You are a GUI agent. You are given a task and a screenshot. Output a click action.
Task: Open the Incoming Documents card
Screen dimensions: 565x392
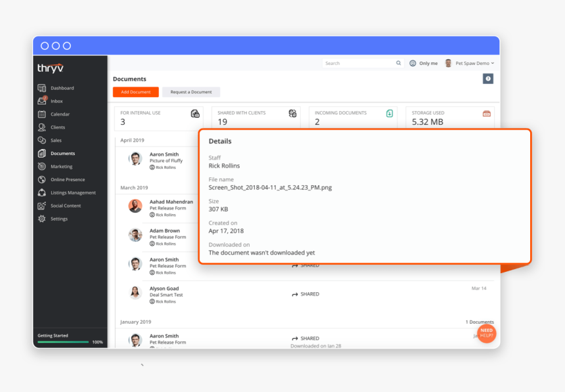tap(353, 118)
